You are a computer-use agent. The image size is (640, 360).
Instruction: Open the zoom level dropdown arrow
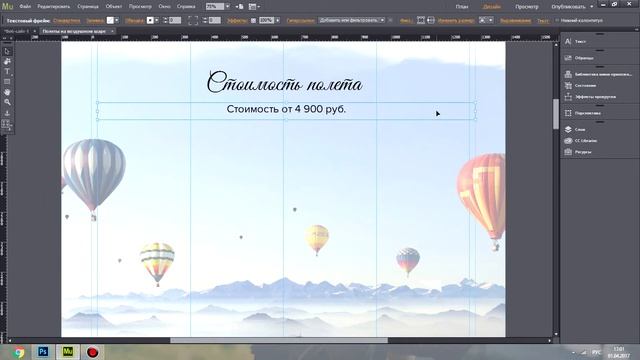pyautogui.click(x=227, y=7)
